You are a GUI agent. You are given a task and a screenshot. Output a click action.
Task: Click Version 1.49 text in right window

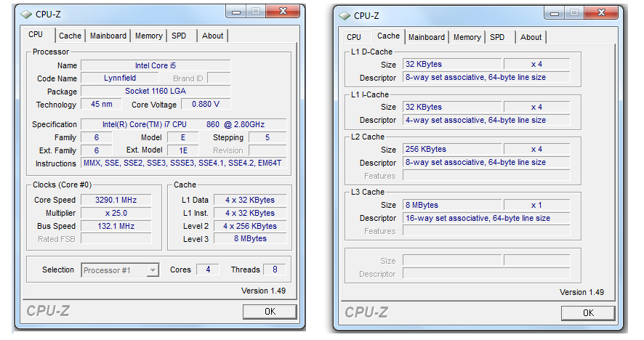point(581,292)
